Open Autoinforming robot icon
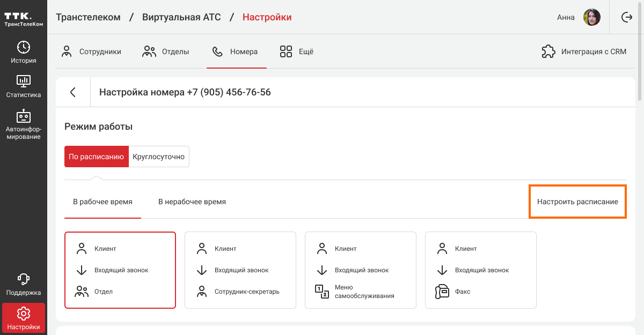The image size is (644, 335). [24, 116]
